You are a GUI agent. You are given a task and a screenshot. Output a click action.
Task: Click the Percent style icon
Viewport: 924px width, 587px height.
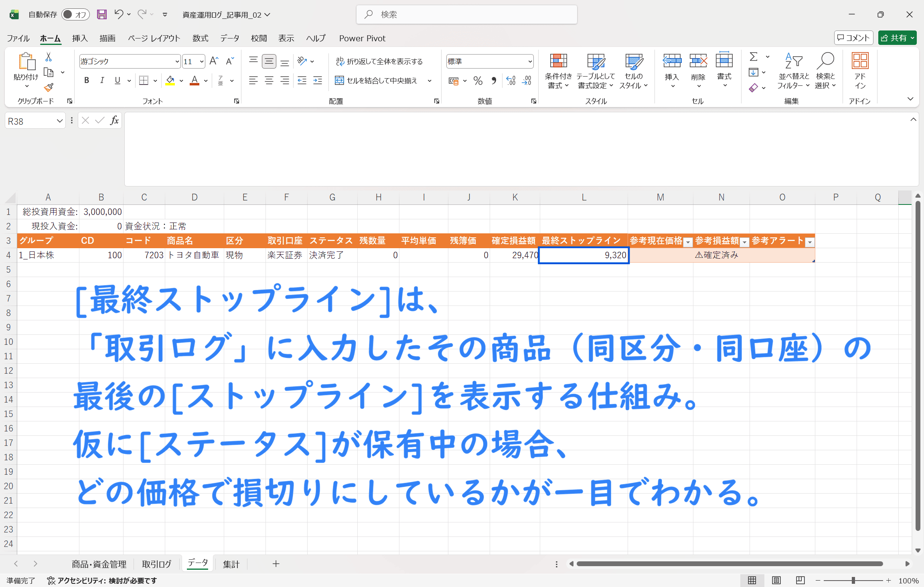(478, 81)
